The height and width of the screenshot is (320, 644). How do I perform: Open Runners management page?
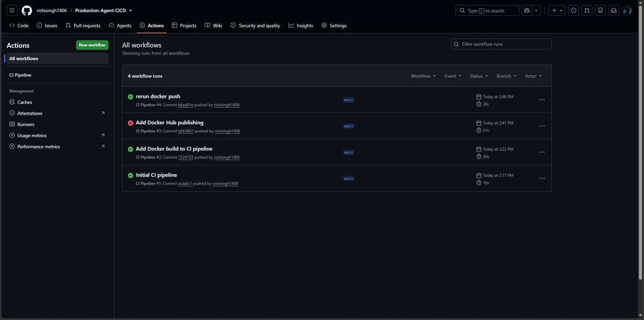point(57,124)
